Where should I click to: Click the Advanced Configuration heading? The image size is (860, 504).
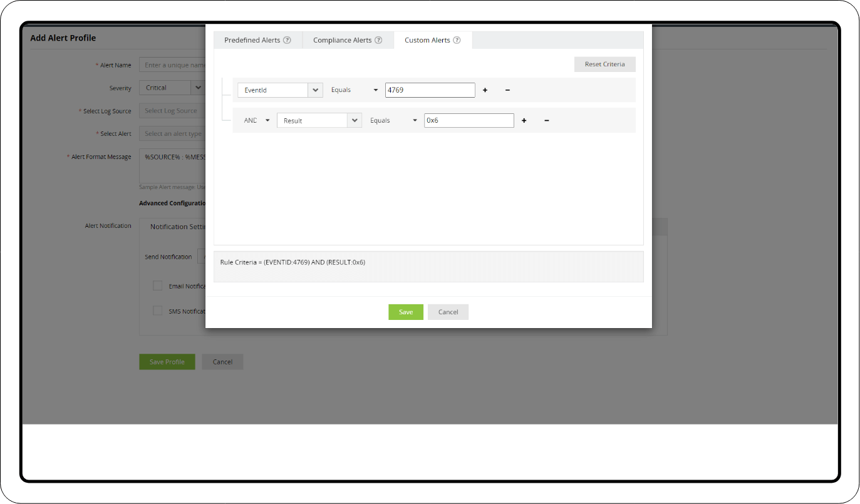pos(172,203)
